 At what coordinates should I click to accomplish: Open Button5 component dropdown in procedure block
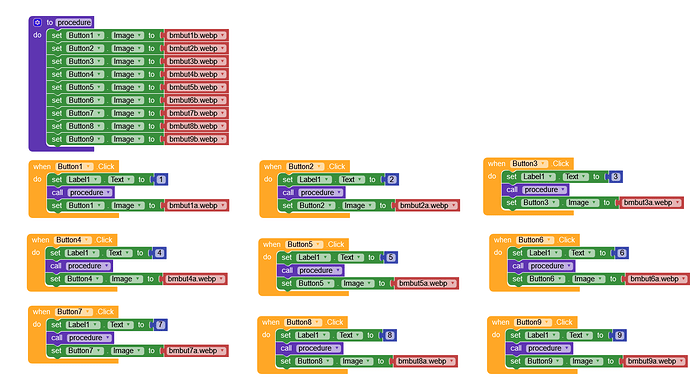click(x=85, y=87)
